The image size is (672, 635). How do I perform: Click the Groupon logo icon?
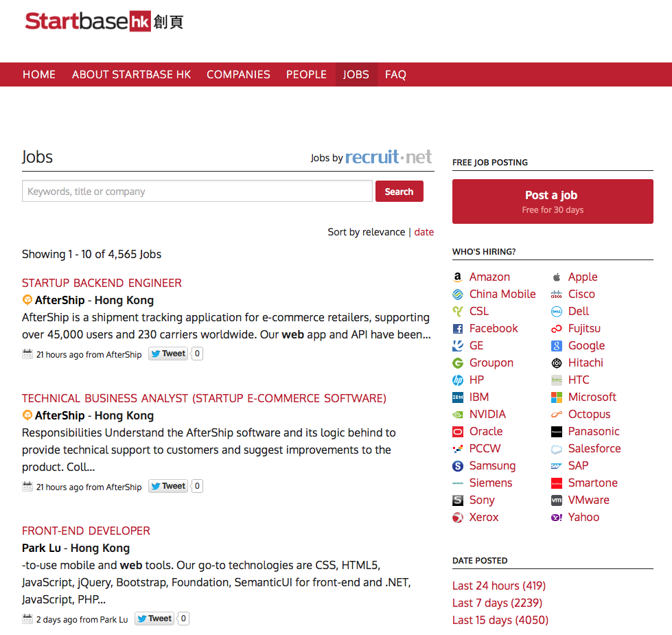[x=458, y=363]
